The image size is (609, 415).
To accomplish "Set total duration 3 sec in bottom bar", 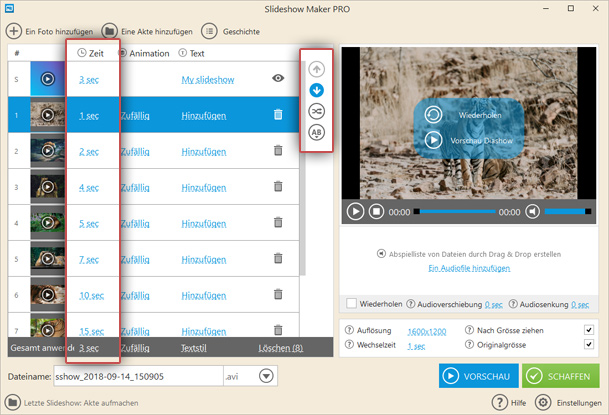I will 89,348.
